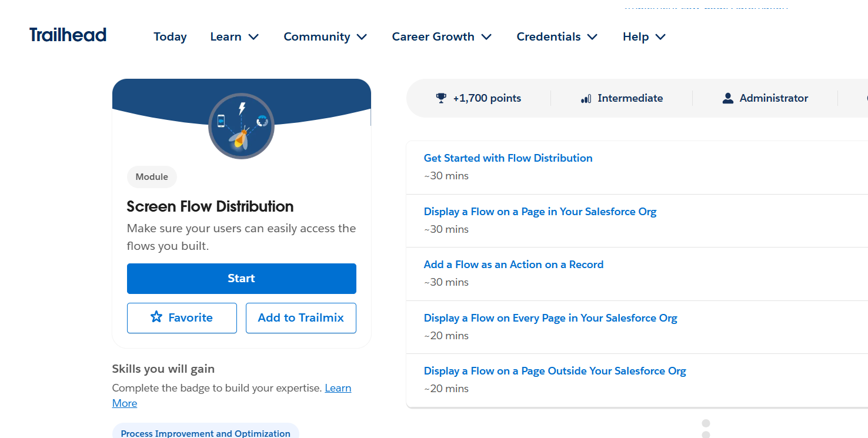868x438 pixels.
Task: Click the Screen Flow Distribution title
Action: 210,206
